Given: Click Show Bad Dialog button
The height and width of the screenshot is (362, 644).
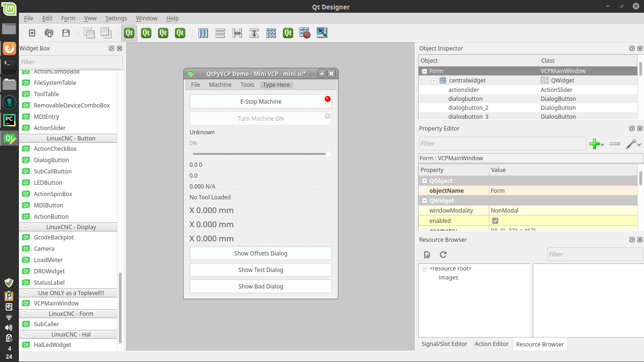Looking at the screenshot, I should point(261,286).
